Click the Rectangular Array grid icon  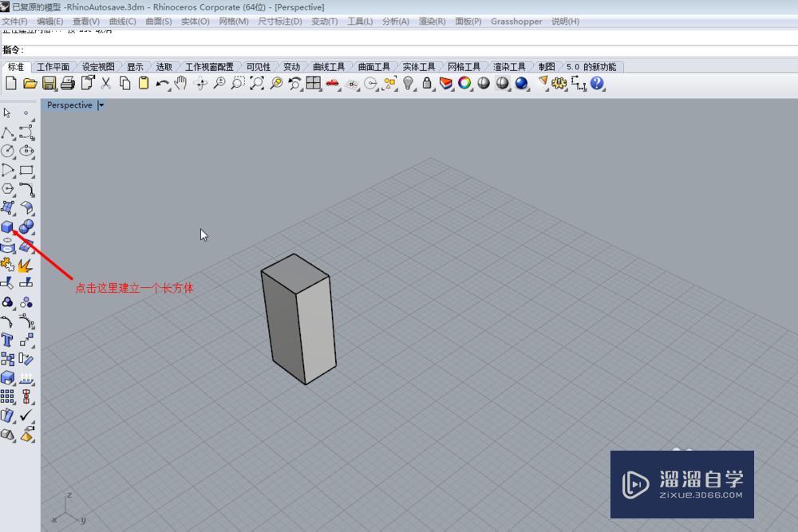click(7, 396)
